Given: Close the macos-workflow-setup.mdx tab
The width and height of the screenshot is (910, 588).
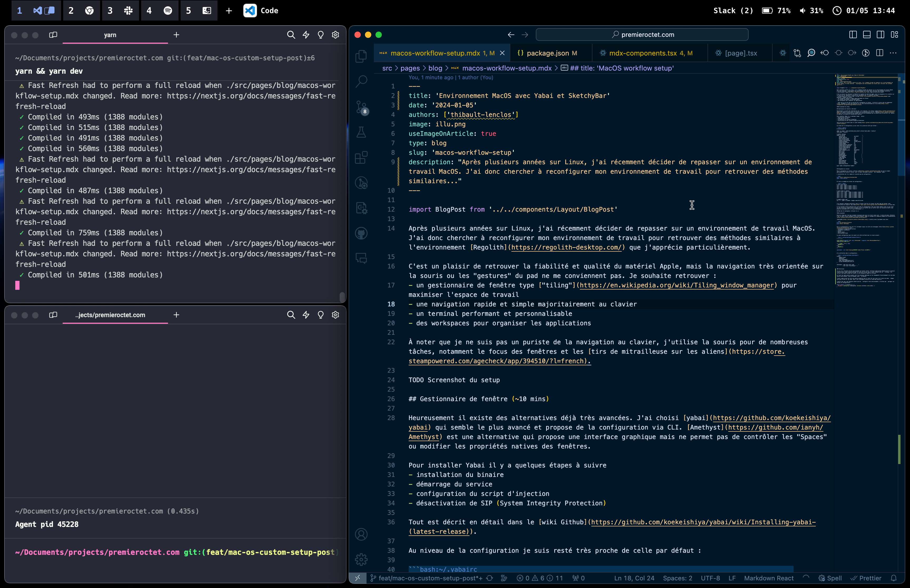Looking at the screenshot, I should (502, 53).
